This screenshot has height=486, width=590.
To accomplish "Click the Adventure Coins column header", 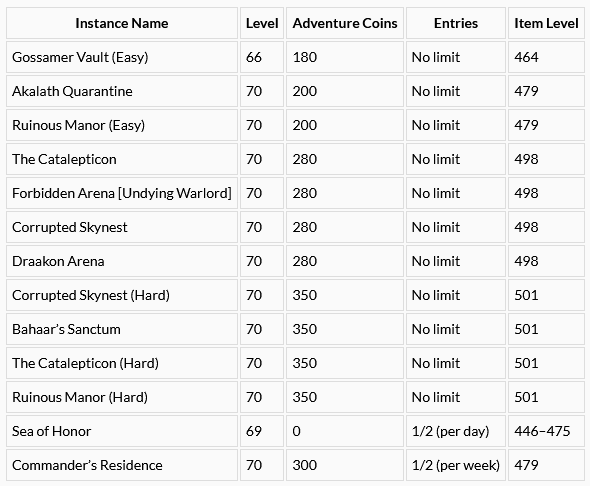I will pos(345,23).
